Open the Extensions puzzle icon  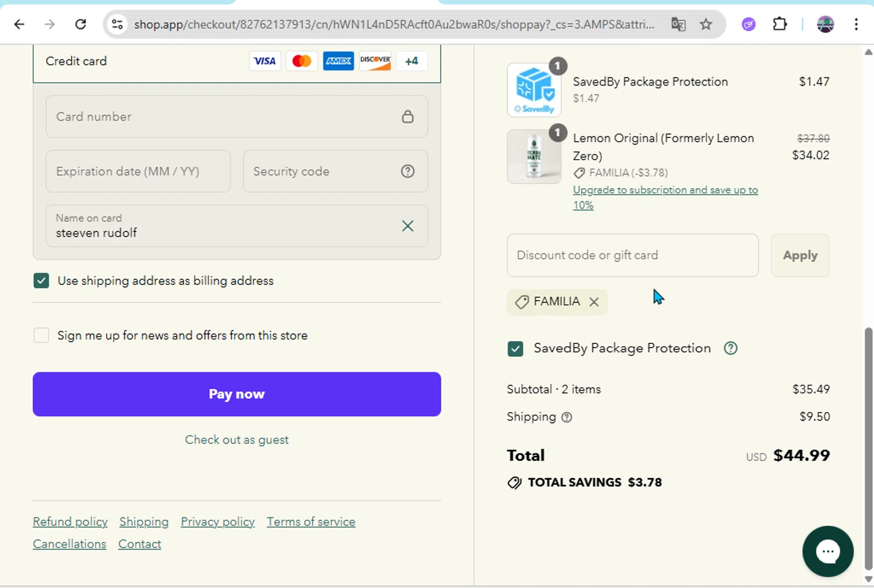pos(780,24)
